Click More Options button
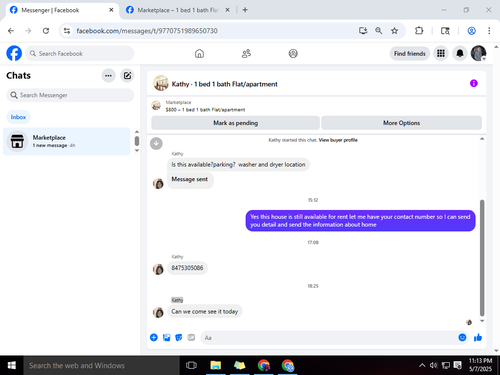 click(x=401, y=123)
